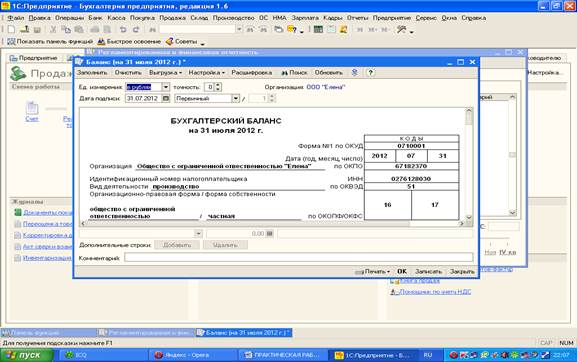The image size is (577, 362).
Task: Open the Книга продаж link in background
Action: tap(420, 281)
